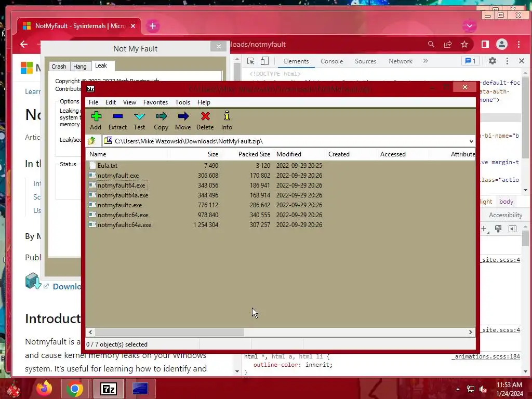The height and width of the screenshot is (399, 532).
Task: Click right arrow of 7-Zip horizontal scrollbar
Action: [471, 332]
